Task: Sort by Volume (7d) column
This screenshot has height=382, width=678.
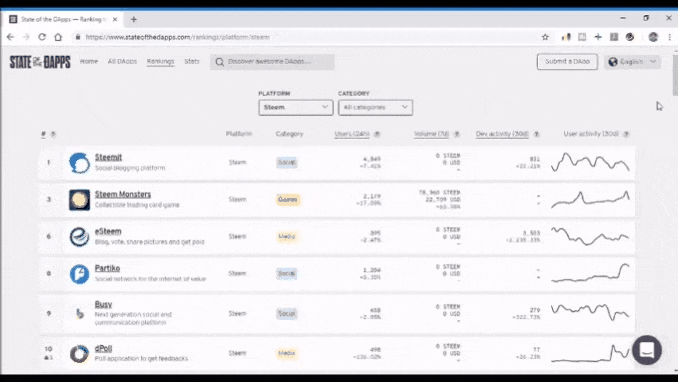Action: coord(432,134)
